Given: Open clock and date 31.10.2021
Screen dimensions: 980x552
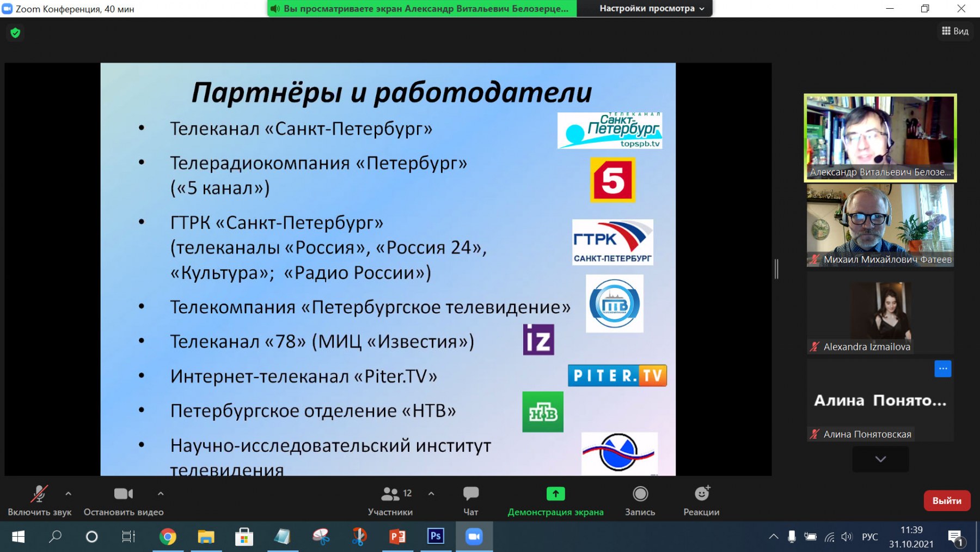Looking at the screenshot, I should [911, 537].
